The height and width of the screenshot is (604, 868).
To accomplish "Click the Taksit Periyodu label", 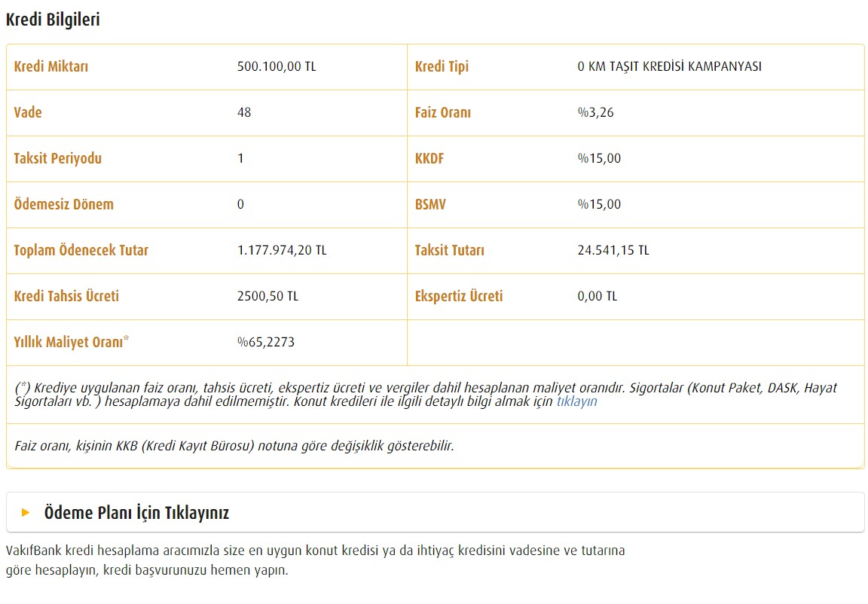I will click(x=57, y=158).
